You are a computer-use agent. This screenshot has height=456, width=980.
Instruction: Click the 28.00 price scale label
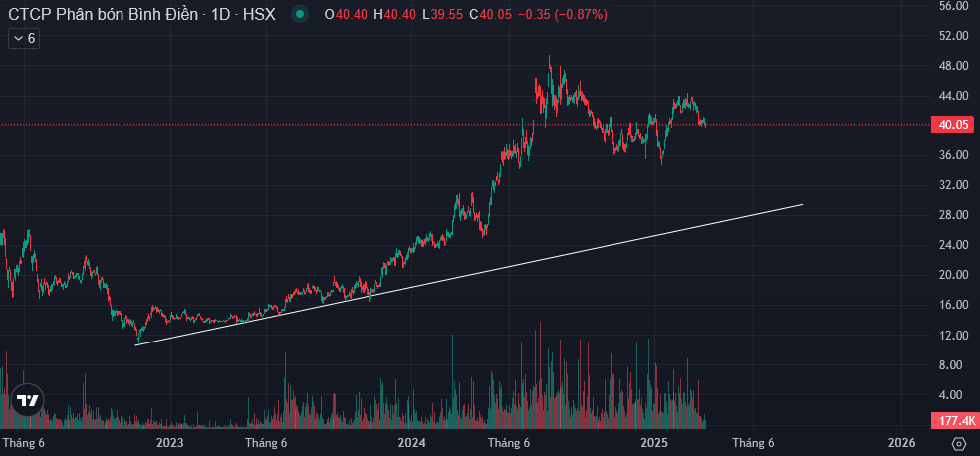[953, 215]
